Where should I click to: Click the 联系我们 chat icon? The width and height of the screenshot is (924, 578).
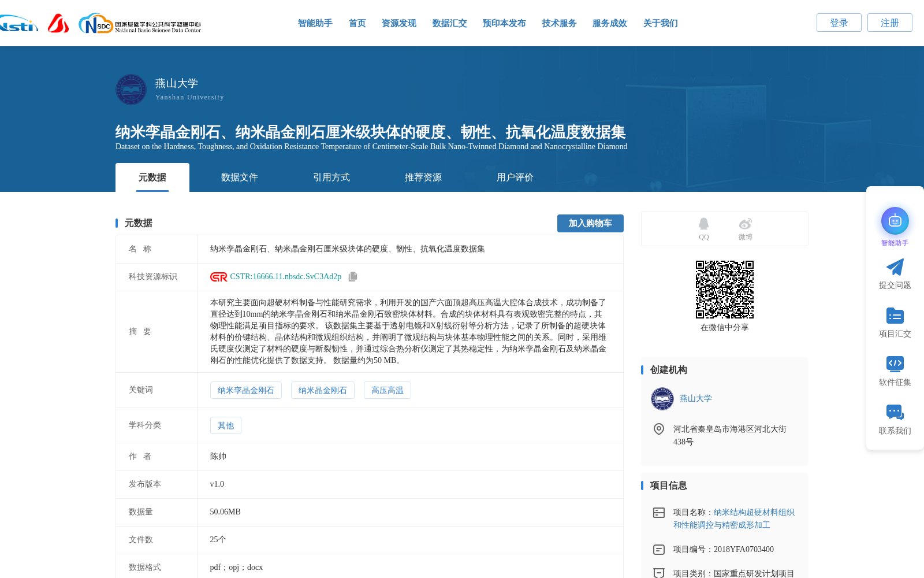895,412
